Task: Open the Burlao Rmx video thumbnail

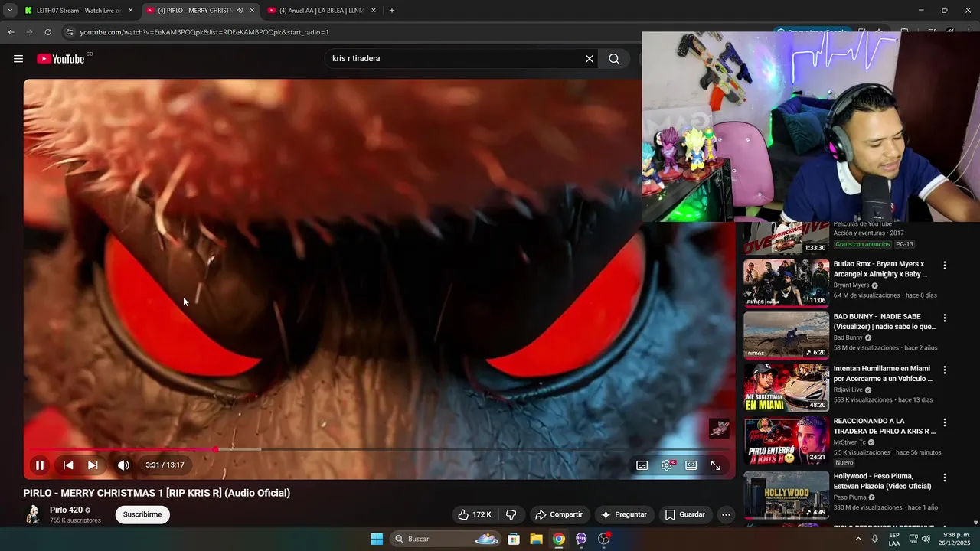Action: (x=786, y=283)
